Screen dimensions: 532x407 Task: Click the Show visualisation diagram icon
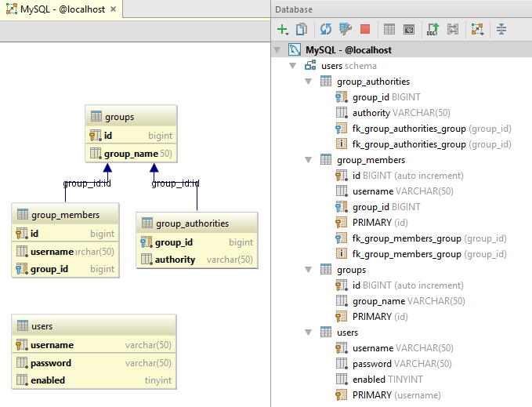[x=476, y=30]
